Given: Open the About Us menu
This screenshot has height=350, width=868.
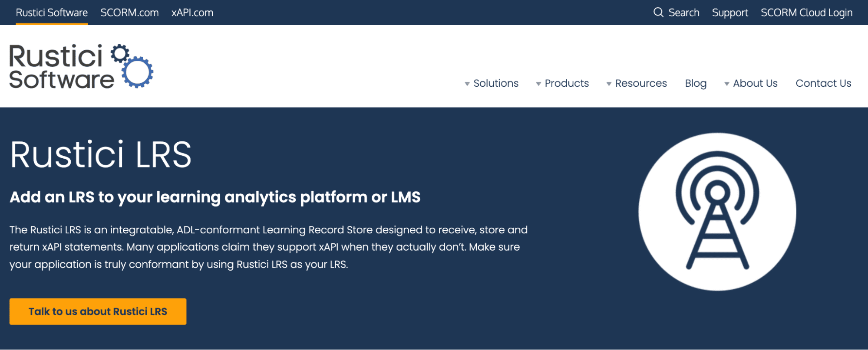Looking at the screenshot, I should (755, 83).
